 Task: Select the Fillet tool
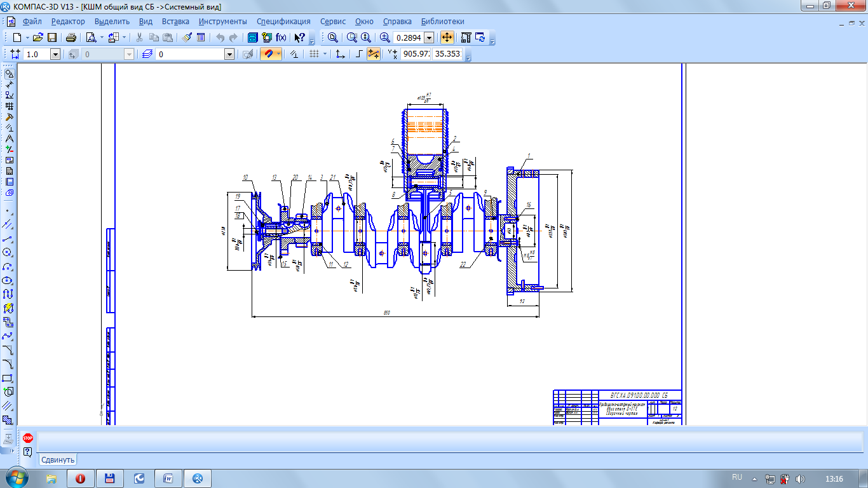click(x=8, y=364)
